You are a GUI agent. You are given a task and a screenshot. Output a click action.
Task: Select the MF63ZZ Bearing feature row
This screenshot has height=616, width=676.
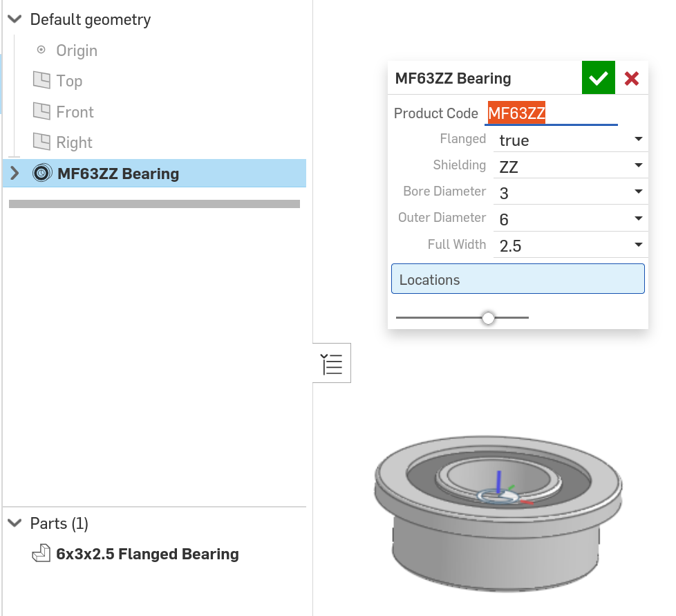[154, 174]
